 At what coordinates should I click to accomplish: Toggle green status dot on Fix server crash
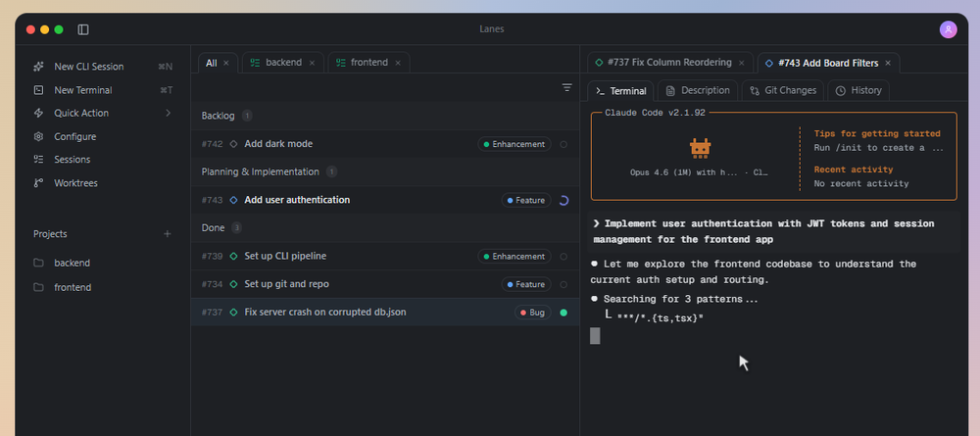click(563, 313)
